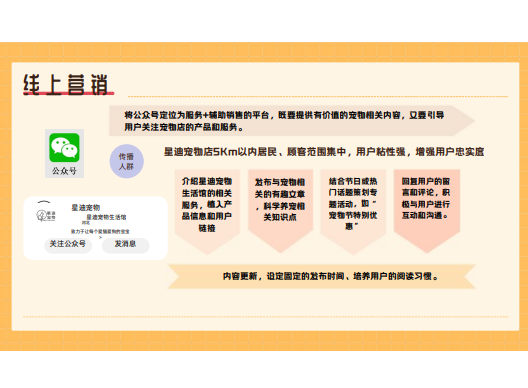Click the tagline 致力于让每个爱猫爱狗的宝宝
Viewport: 528px width, 388px height.
[100, 231]
